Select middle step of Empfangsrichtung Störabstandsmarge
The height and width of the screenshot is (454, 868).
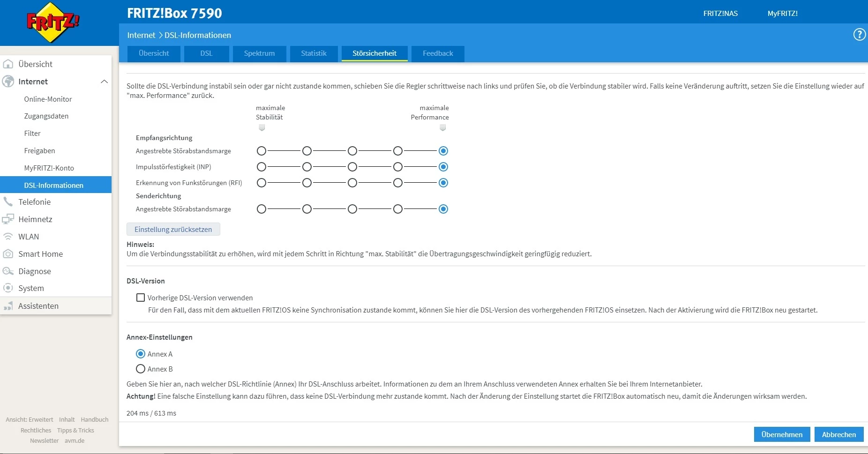(x=352, y=151)
